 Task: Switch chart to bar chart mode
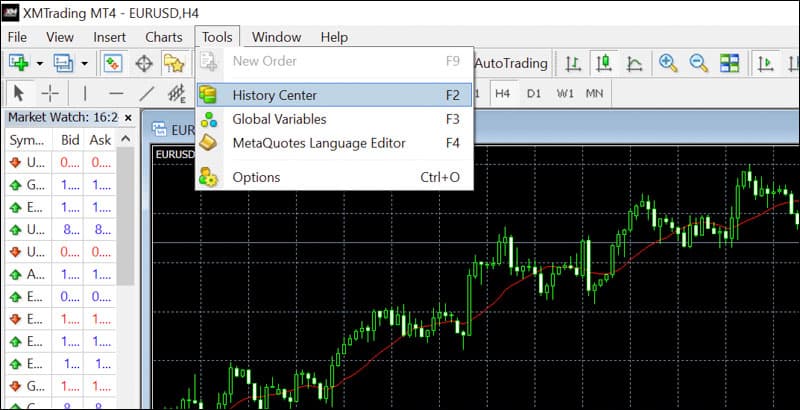(573, 63)
